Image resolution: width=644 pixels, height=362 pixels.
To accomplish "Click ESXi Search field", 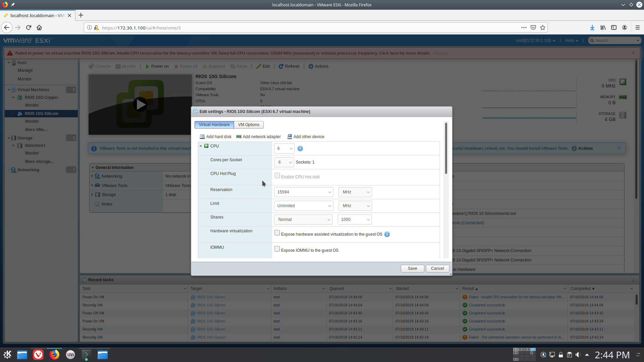I will tap(615, 41).
